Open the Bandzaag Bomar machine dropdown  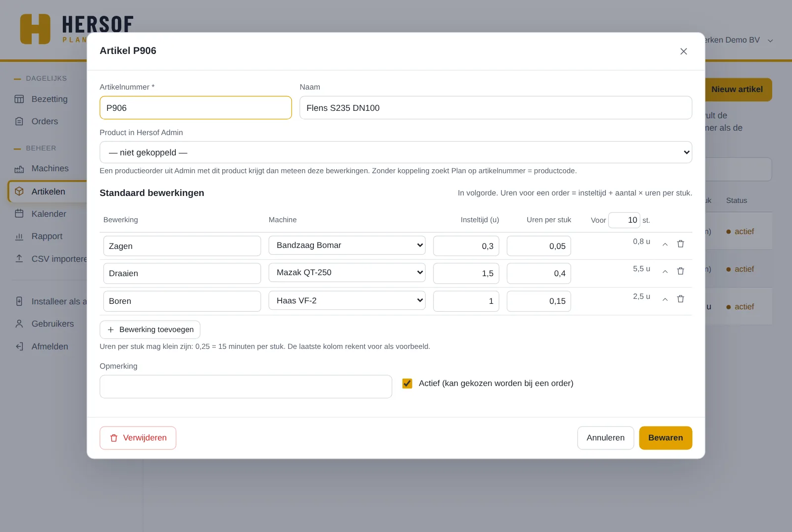[x=347, y=245]
